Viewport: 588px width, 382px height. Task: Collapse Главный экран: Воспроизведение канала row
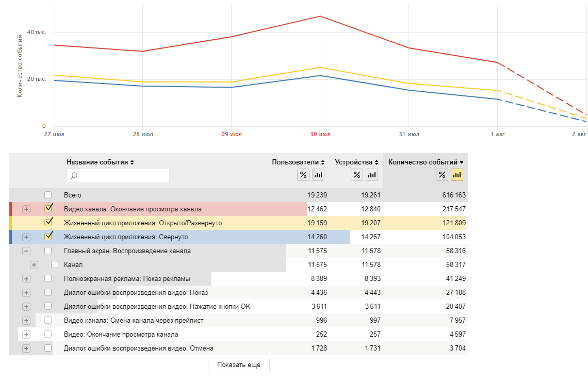(x=26, y=251)
